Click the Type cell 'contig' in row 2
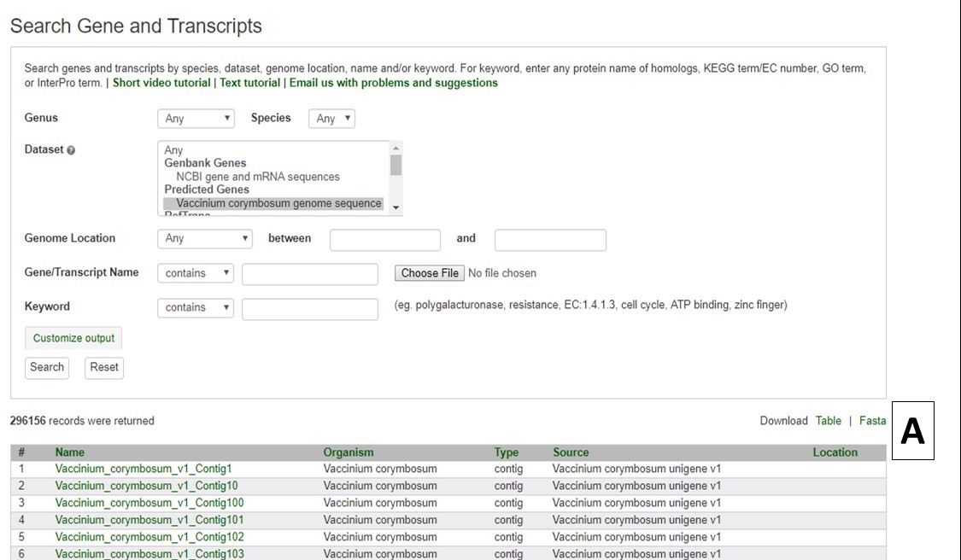This screenshot has height=560, width=961. pyautogui.click(x=509, y=487)
